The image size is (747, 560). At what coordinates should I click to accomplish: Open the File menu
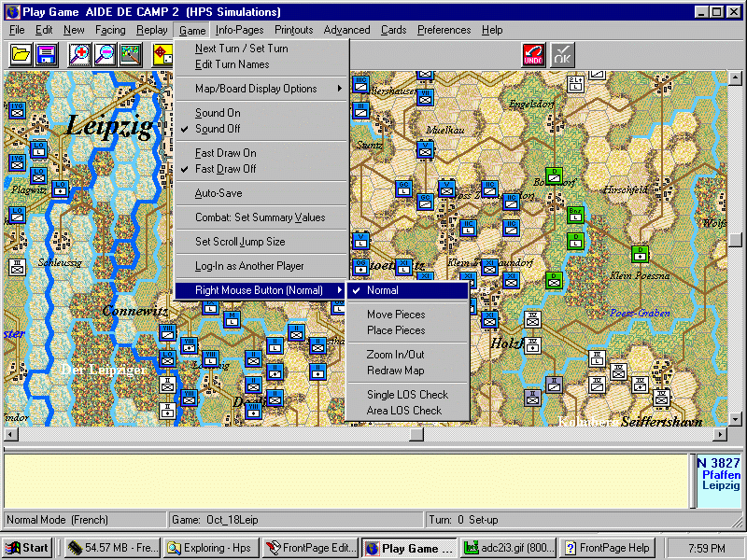tap(17, 30)
